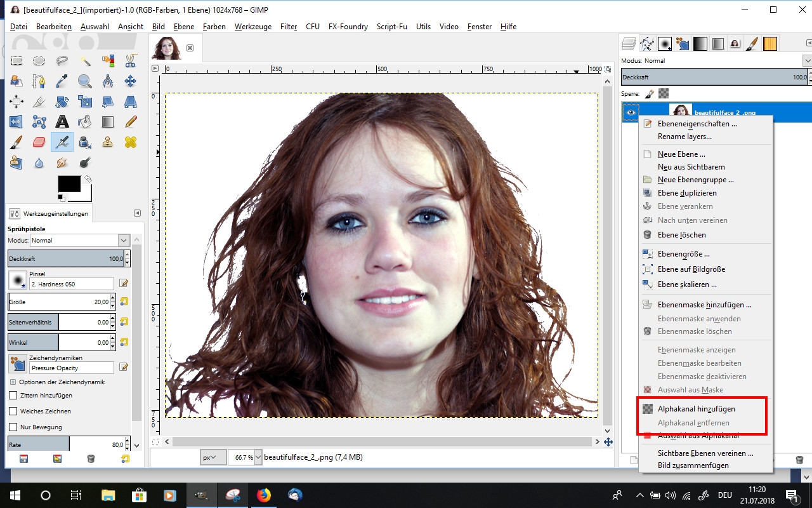
Task: Select the Eraser tool
Action: (x=39, y=142)
